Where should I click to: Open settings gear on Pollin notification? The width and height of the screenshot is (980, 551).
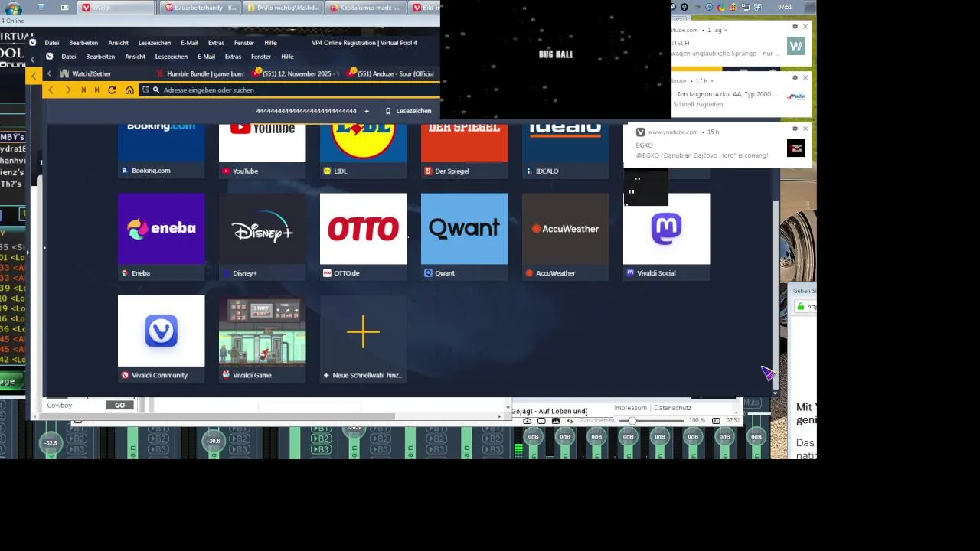click(x=795, y=77)
